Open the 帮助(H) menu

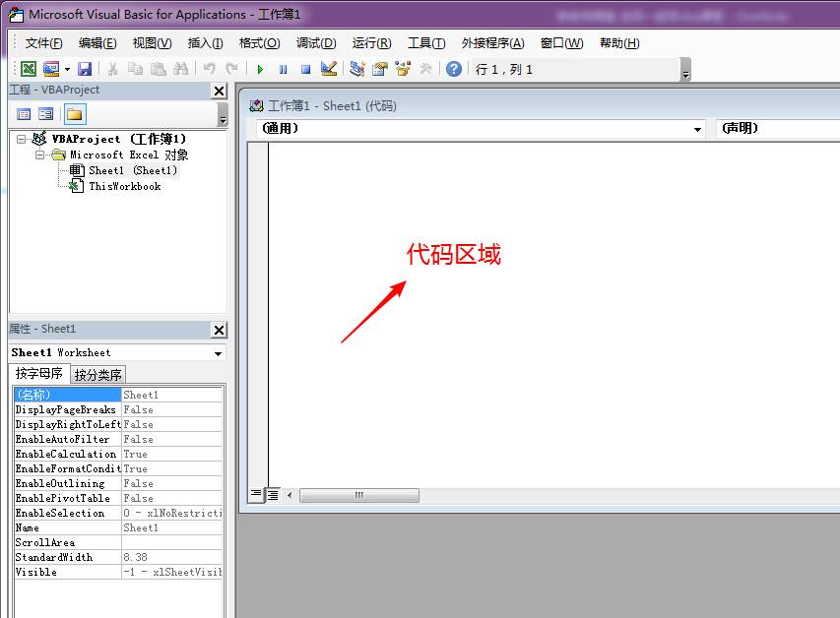[619, 43]
